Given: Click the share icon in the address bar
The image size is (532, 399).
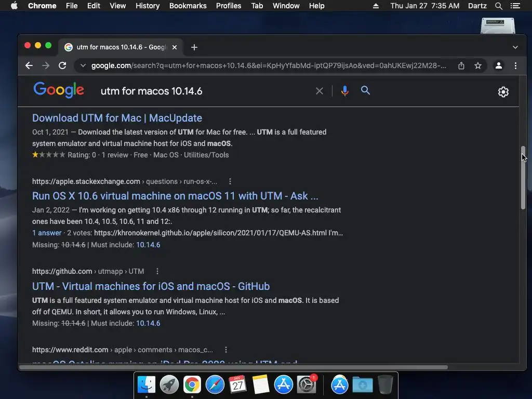Looking at the screenshot, I should point(461,65).
